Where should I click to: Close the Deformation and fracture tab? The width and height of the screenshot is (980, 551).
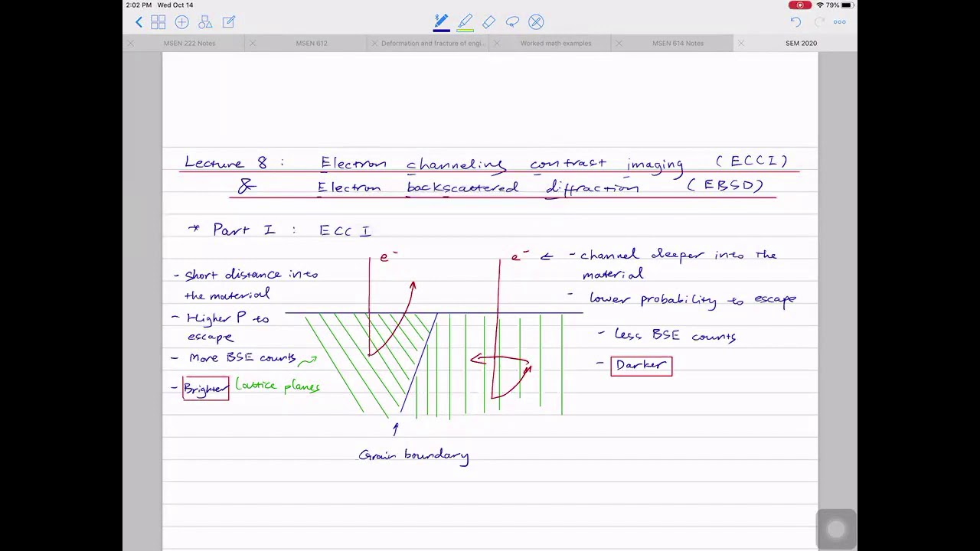click(374, 44)
